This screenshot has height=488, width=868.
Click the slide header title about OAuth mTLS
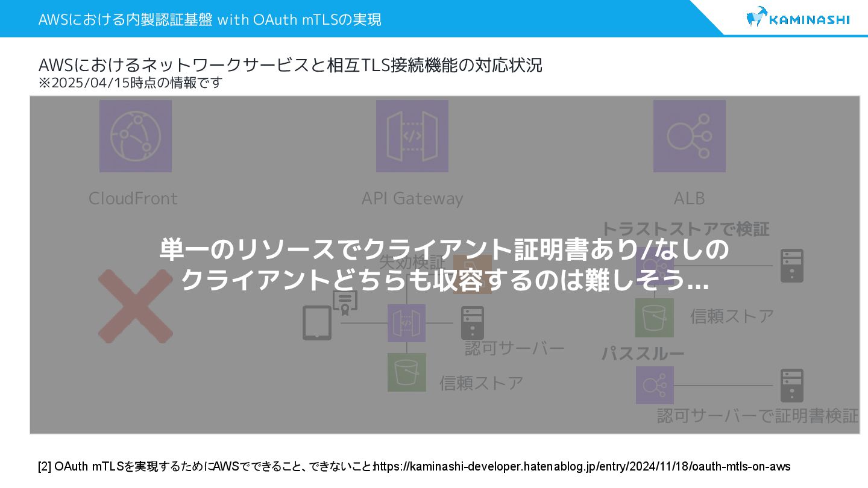tap(210, 19)
